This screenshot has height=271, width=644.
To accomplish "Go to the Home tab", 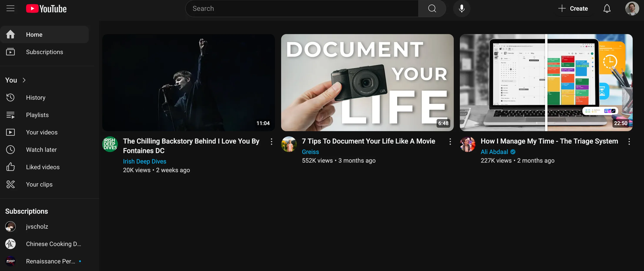I will click(34, 34).
